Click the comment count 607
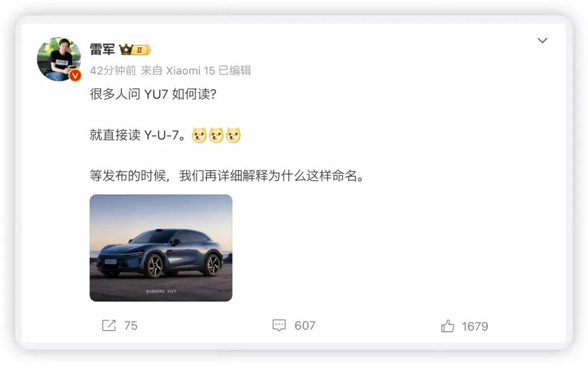The image size is (588, 365). pyautogui.click(x=305, y=326)
